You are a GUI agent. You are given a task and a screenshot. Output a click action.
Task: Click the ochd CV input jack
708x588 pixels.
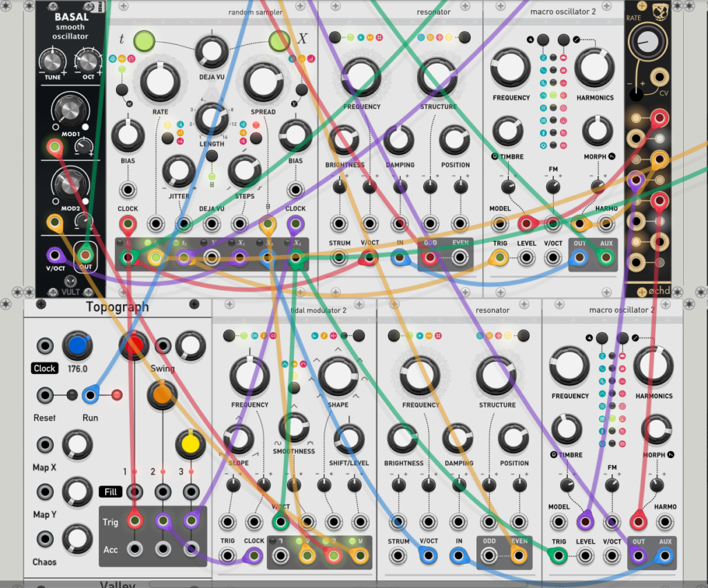coord(659,77)
